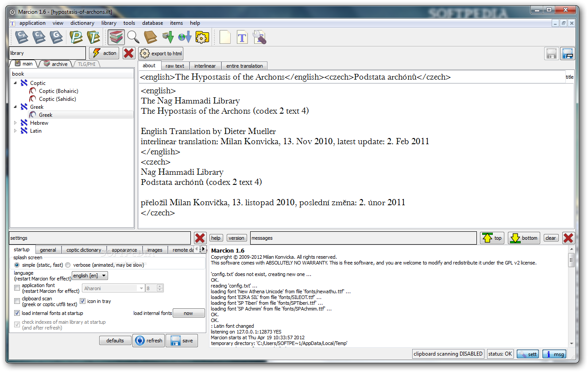Screen dimensions: 588x372
Task: Select simple splash screen option
Action: (x=17, y=265)
